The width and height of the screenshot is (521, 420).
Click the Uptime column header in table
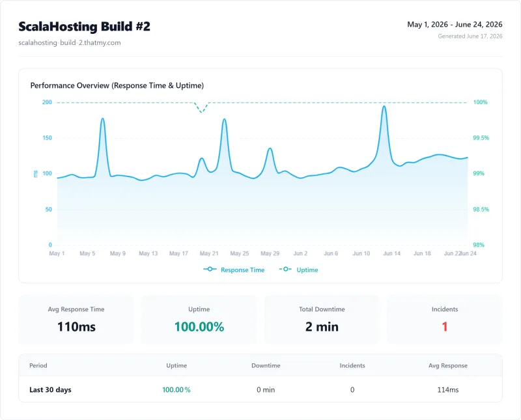(176, 365)
